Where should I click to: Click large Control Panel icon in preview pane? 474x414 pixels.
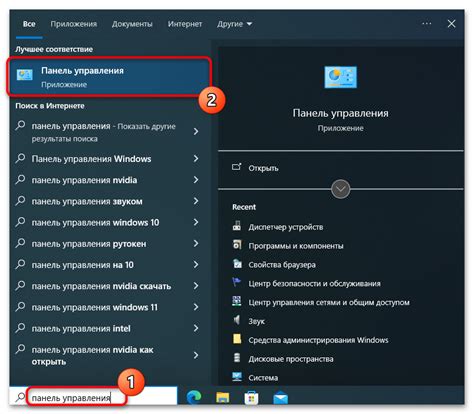coord(340,77)
